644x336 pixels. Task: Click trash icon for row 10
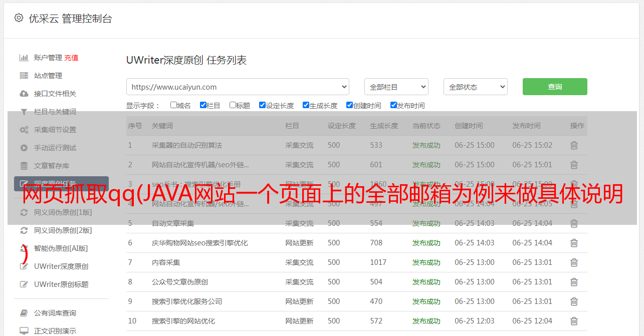point(574,321)
